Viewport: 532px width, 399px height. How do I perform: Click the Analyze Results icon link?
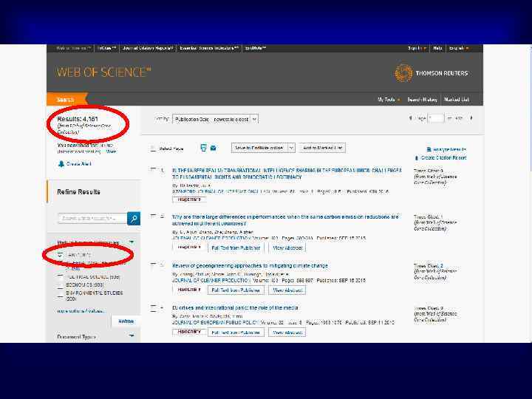pos(446,149)
